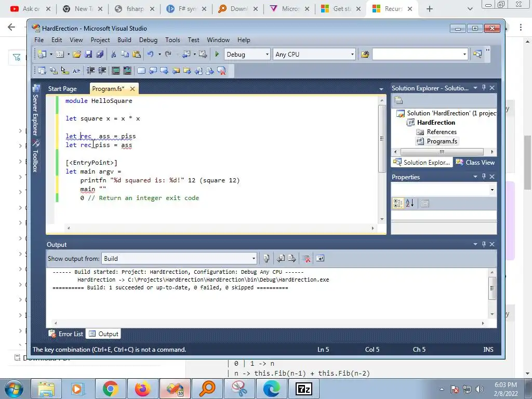This screenshot has height=399, width=532.
Task: Open 7-Zip from the Windows taskbar
Action: pyautogui.click(x=304, y=389)
